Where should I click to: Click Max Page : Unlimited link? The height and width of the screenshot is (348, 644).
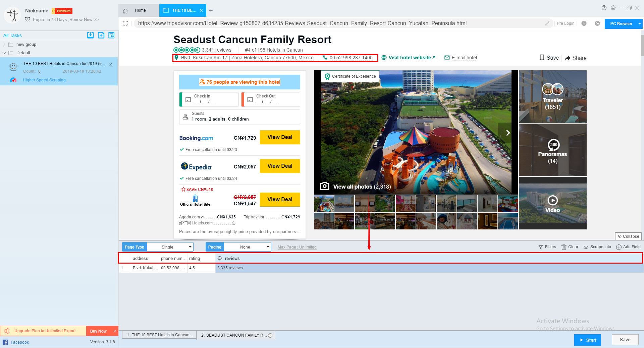[x=297, y=247]
